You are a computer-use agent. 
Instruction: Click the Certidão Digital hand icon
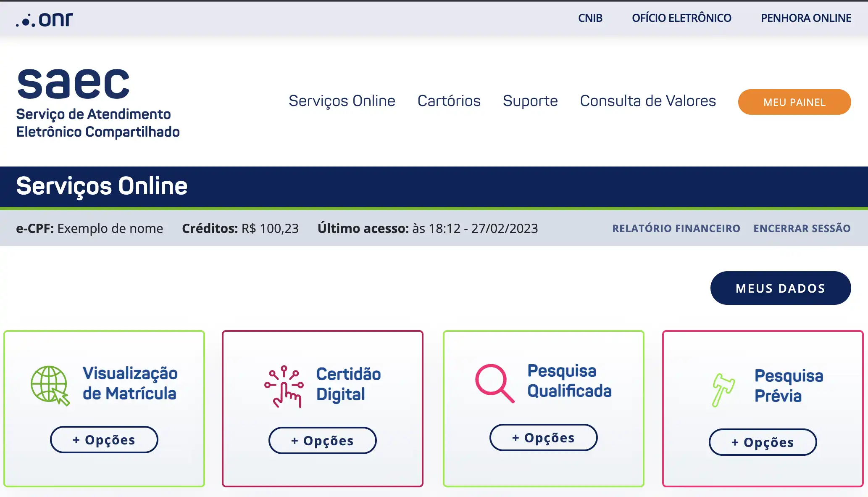(284, 386)
